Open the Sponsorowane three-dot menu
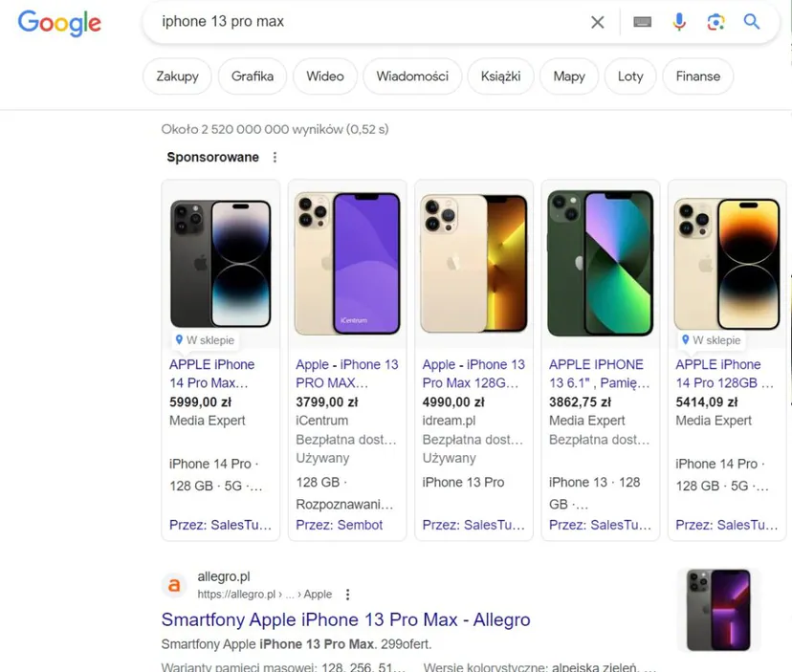Image resolution: width=792 pixels, height=672 pixels. coord(275,158)
